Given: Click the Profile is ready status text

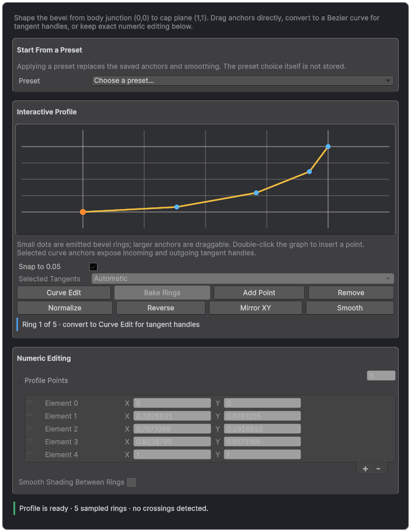Looking at the screenshot, I should [x=114, y=508].
